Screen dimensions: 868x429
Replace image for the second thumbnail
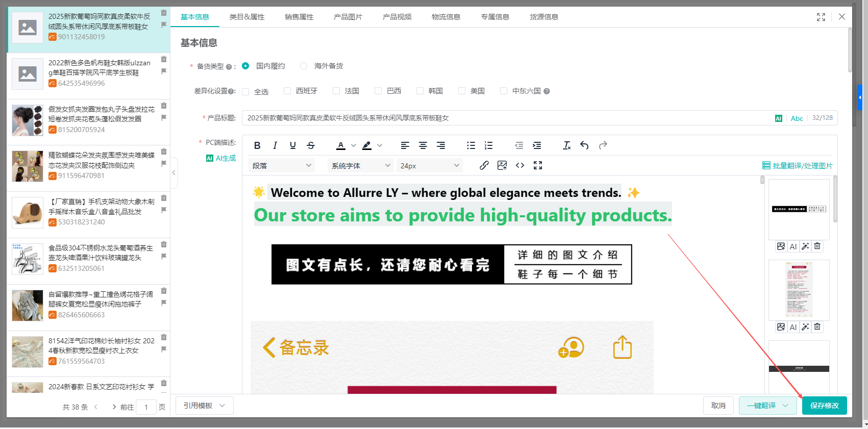point(781,327)
